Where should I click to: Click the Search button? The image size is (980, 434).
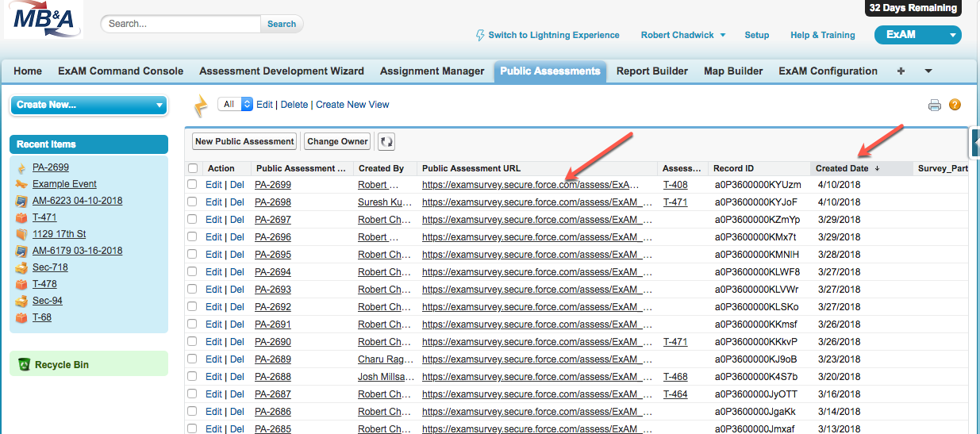click(x=282, y=24)
